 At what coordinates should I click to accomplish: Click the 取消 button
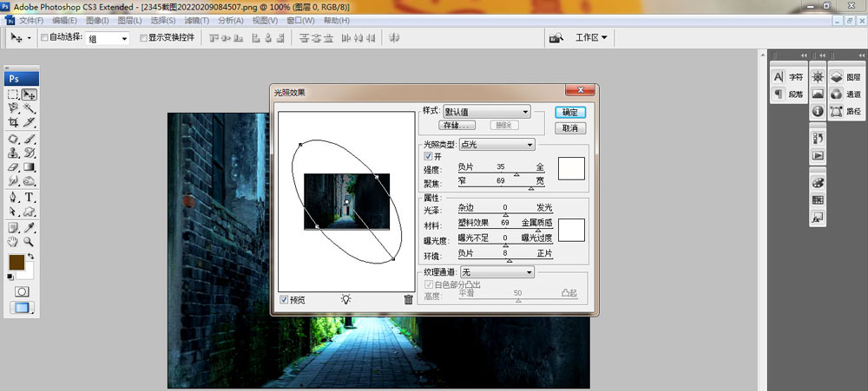point(570,128)
